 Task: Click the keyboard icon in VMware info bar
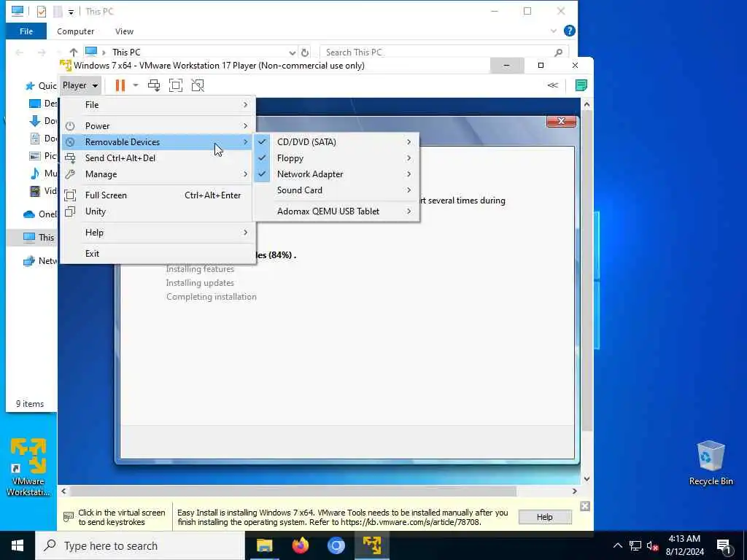[69, 517]
